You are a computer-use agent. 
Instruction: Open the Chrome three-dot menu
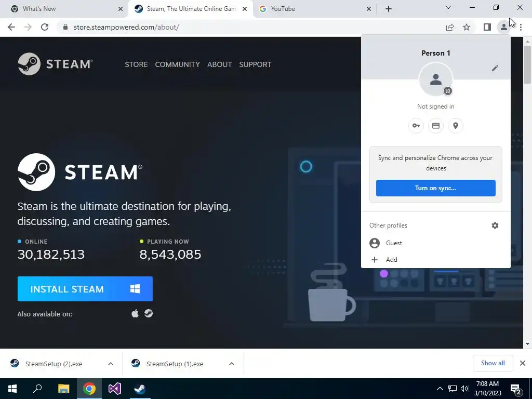pyautogui.click(x=521, y=27)
